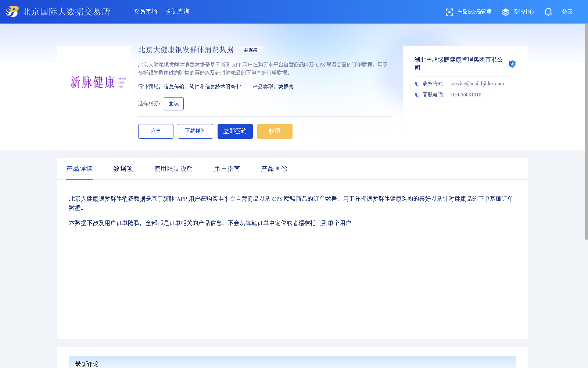Click phone icon beside 客服电话
The width and height of the screenshot is (588, 368).
click(417, 95)
